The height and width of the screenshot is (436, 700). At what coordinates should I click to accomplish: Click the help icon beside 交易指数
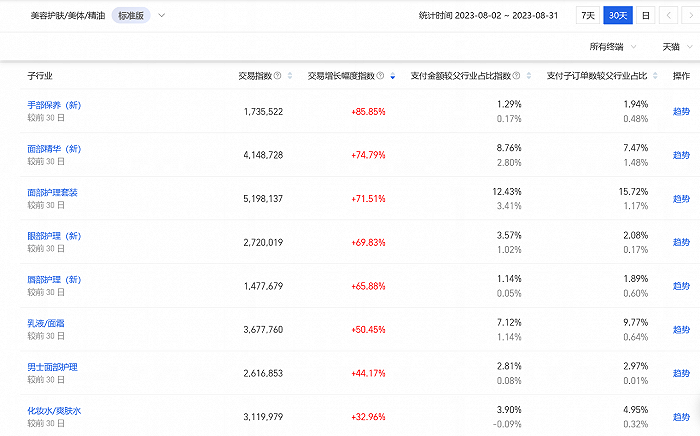(x=277, y=76)
